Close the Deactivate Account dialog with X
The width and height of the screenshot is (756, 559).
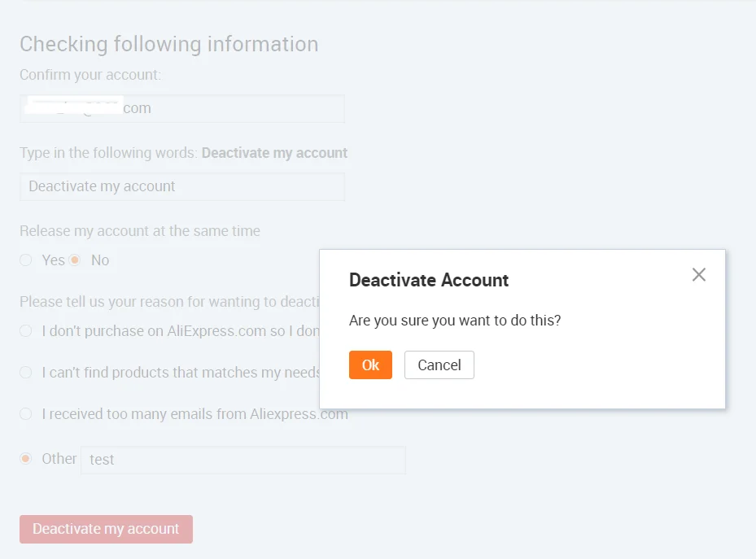click(698, 275)
